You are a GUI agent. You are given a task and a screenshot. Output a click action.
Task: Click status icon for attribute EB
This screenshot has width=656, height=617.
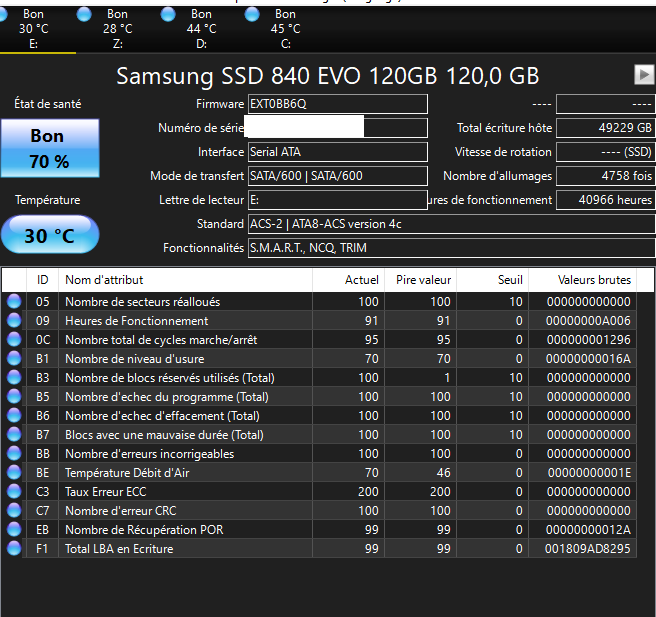14,529
